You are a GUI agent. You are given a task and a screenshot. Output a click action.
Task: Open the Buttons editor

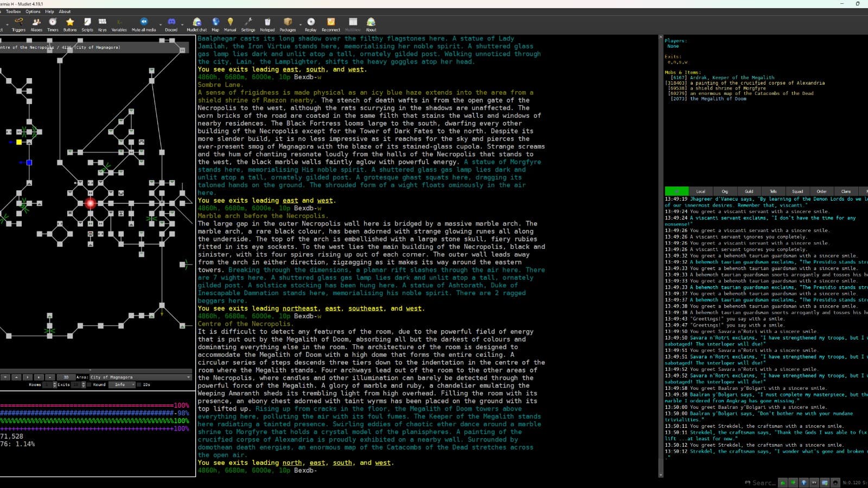click(70, 24)
